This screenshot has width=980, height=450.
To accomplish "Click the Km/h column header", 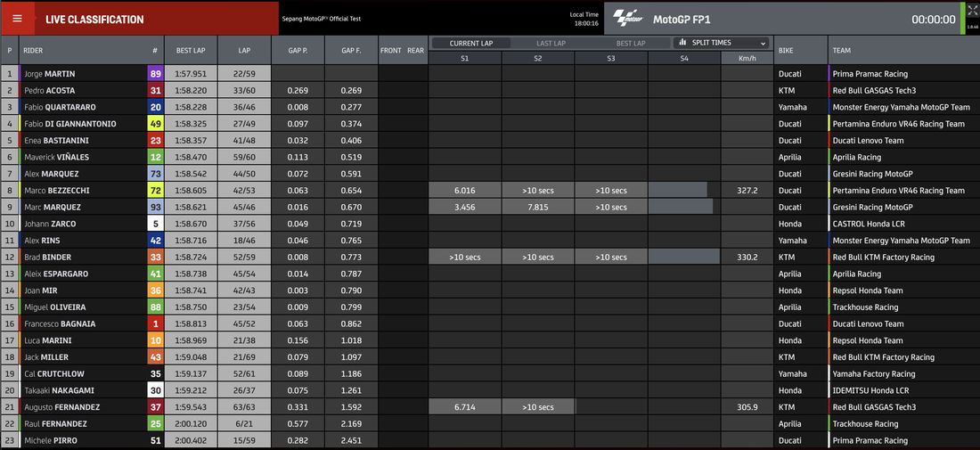I will pyautogui.click(x=747, y=58).
